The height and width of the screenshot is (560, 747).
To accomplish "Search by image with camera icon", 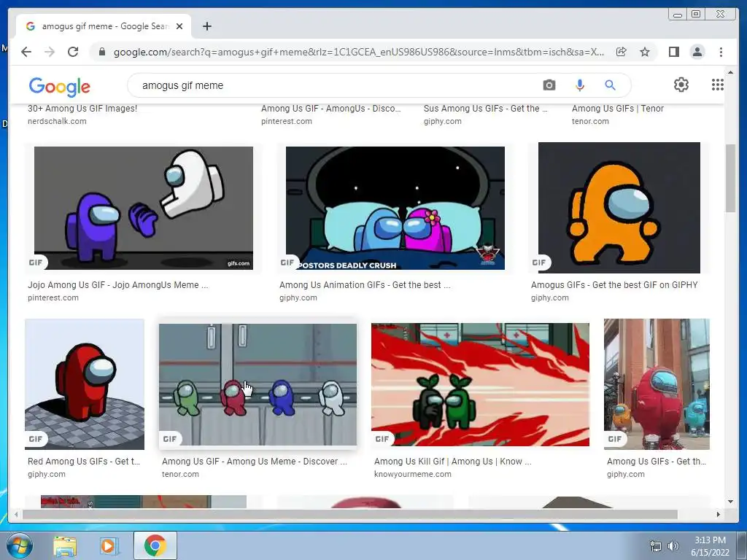I will (x=549, y=85).
